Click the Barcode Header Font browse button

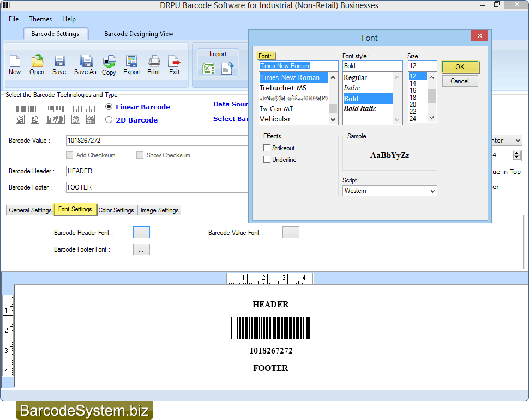tap(141, 232)
